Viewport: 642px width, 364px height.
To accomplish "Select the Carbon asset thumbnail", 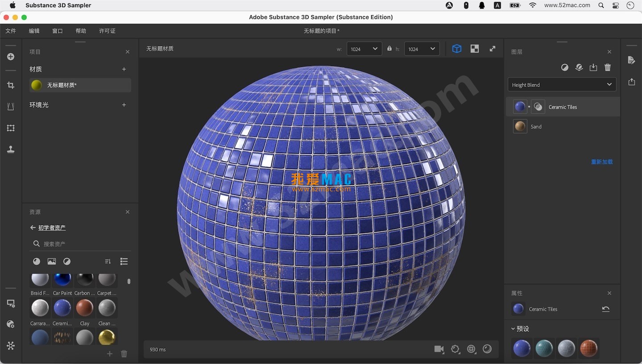I will tap(84, 280).
